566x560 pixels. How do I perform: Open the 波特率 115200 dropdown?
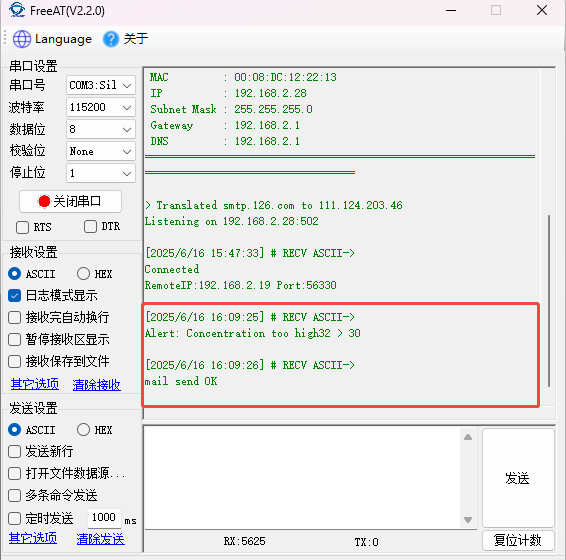pyautogui.click(x=101, y=107)
